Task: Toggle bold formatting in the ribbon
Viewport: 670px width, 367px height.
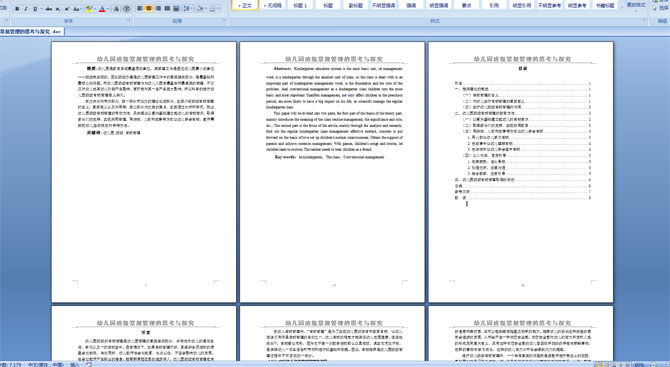Action: (x=17, y=9)
